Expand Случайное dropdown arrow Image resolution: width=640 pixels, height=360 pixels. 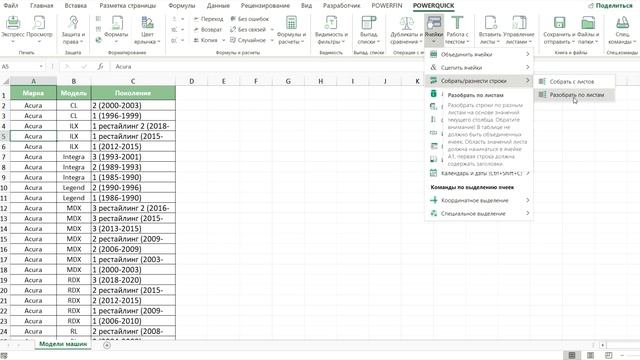click(272, 40)
